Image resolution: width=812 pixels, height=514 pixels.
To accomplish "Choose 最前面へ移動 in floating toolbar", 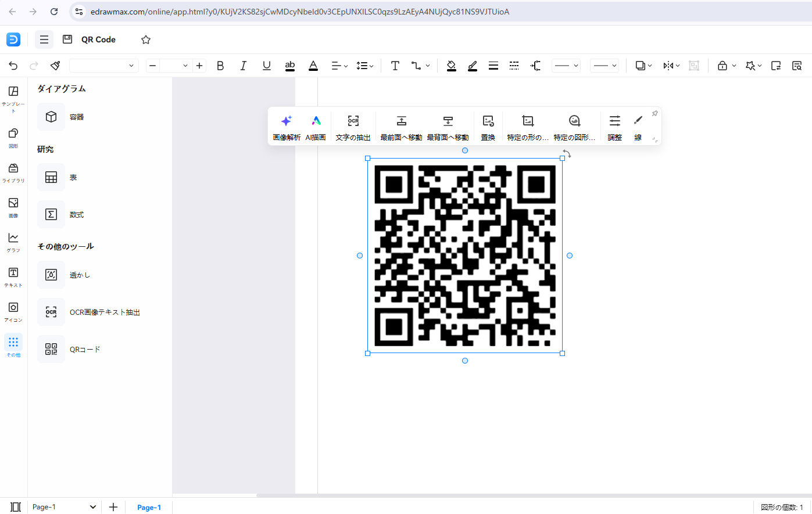I will point(401,127).
